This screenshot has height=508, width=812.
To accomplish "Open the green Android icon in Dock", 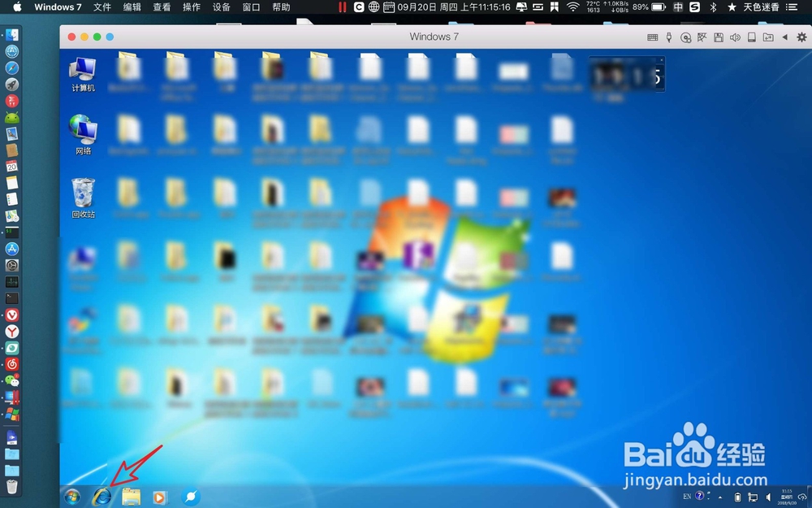I will (12, 118).
